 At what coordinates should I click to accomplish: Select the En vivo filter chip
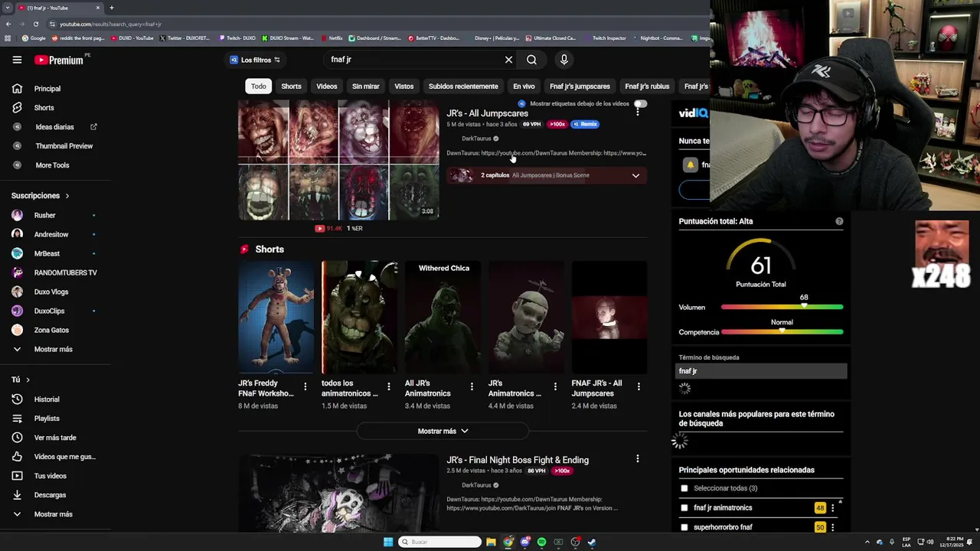(524, 86)
